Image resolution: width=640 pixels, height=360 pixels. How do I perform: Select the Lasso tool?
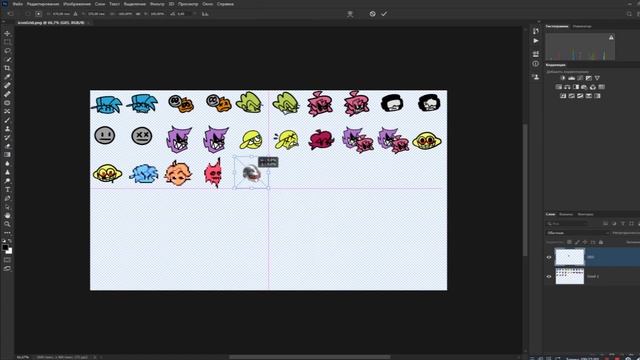click(7, 51)
